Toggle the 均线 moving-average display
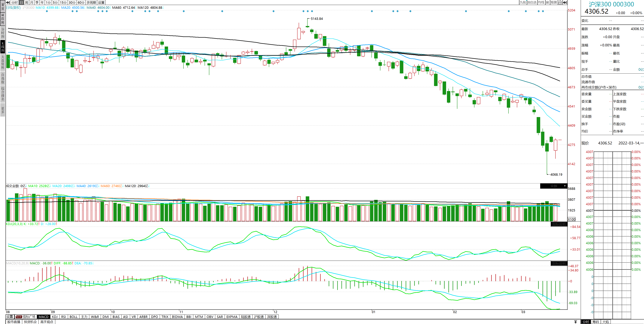Image resolution: width=644 pixels, height=324 pixels. point(541,3)
